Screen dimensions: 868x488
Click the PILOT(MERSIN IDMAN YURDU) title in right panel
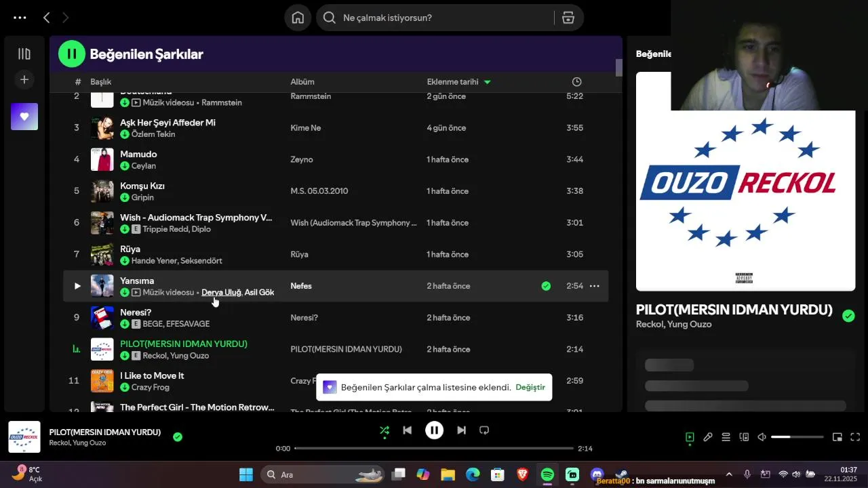point(734,310)
